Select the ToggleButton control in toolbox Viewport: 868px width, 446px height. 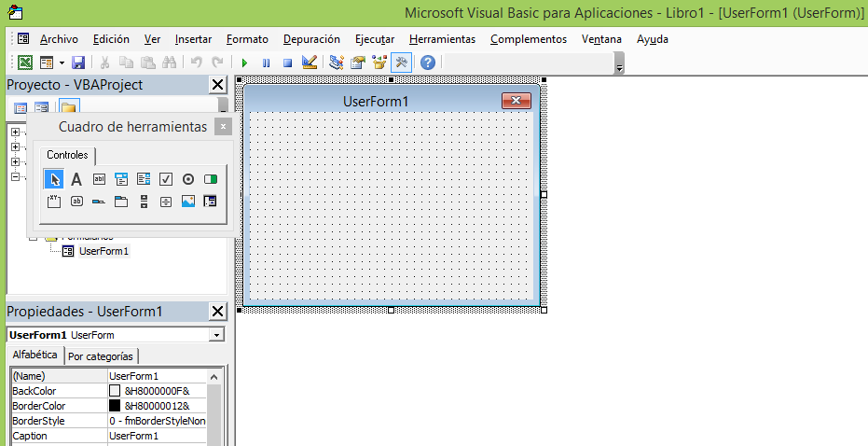point(211,179)
